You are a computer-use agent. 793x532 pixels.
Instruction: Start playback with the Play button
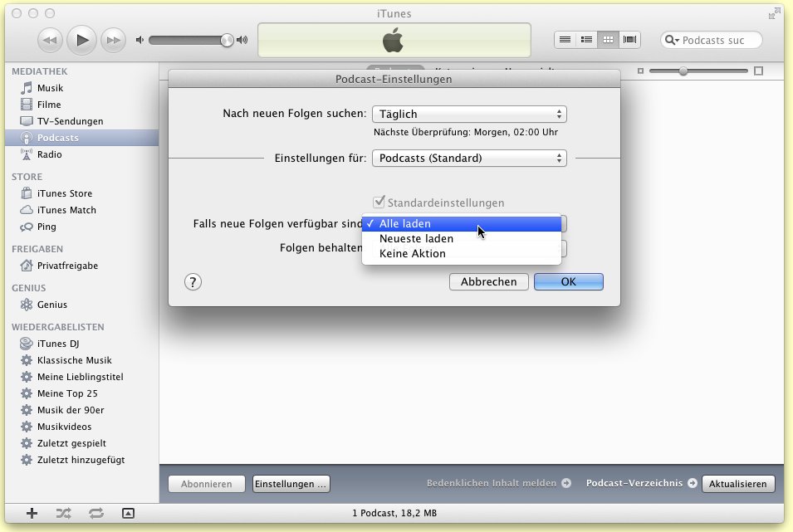pyautogui.click(x=81, y=40)
